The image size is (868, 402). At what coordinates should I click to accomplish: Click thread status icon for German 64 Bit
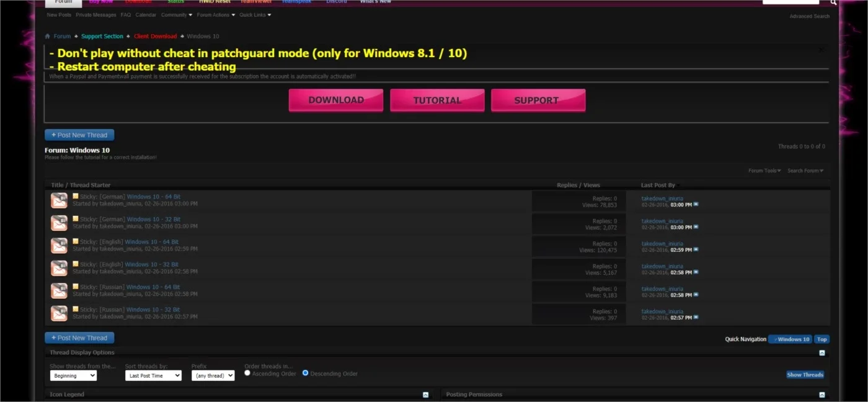pos(59,200)
